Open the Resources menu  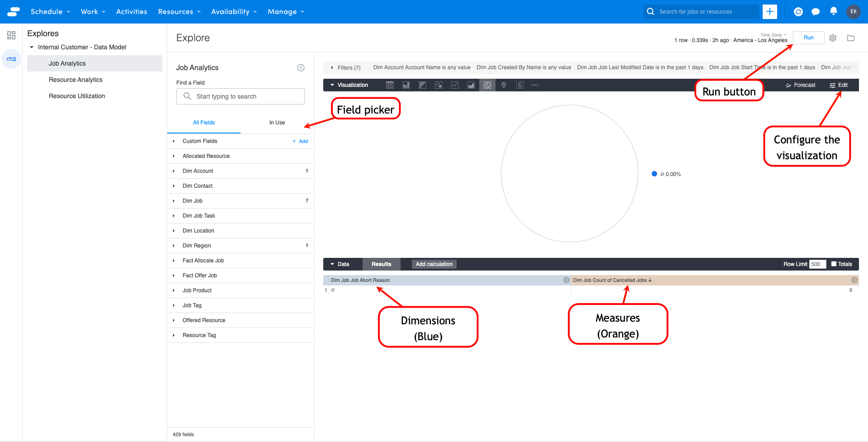[x=179, y=12]
